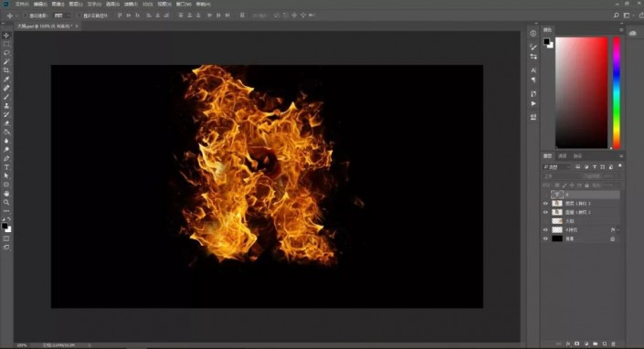Expand layer effects arrow on R copy layer
The image size is (644, 349).
(x=618, y=230)
